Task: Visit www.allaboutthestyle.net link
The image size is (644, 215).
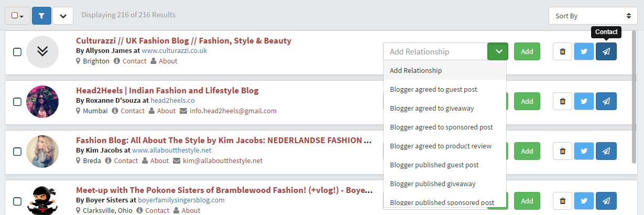Action: [x=171, y=150]
